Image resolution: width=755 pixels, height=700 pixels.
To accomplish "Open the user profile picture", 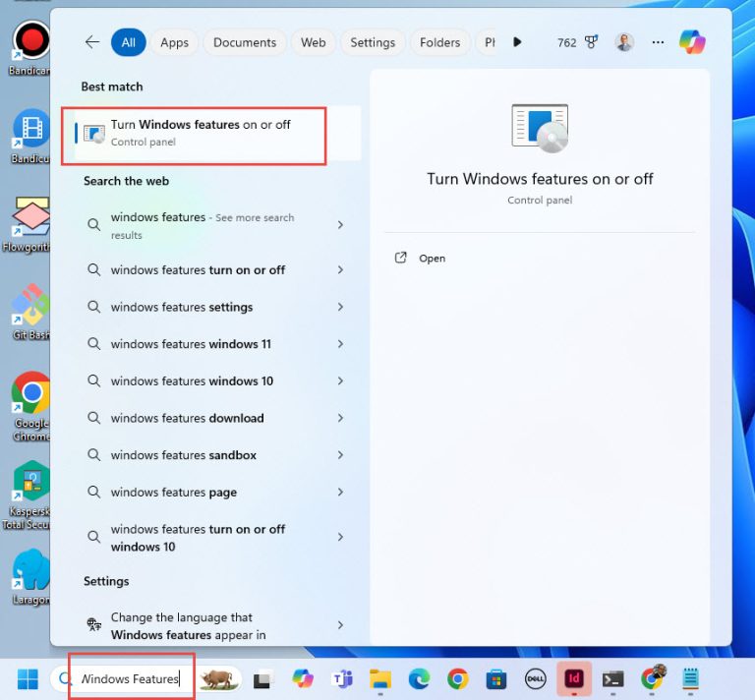I will coord(624,42).
